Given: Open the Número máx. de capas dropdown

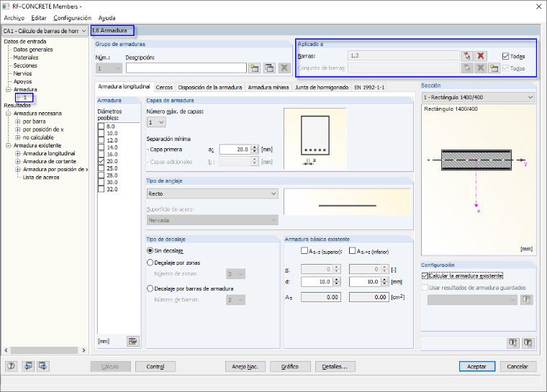Looking at the screenshot, I should tap(156, 122).
